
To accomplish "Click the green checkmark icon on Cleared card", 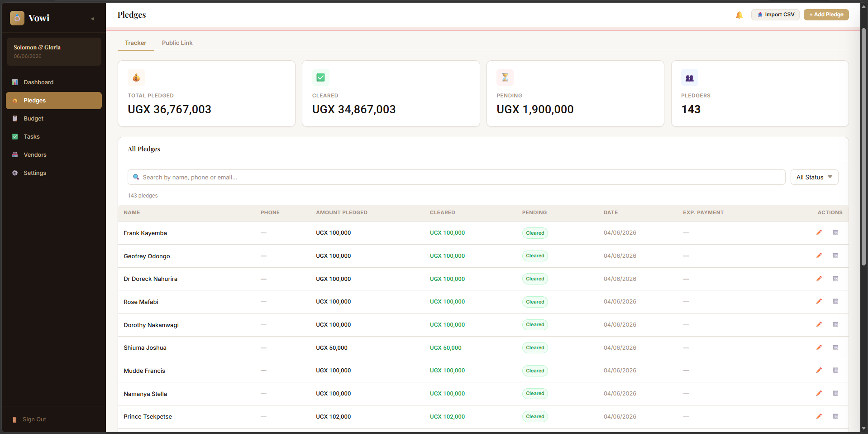I will coord(320,77).
